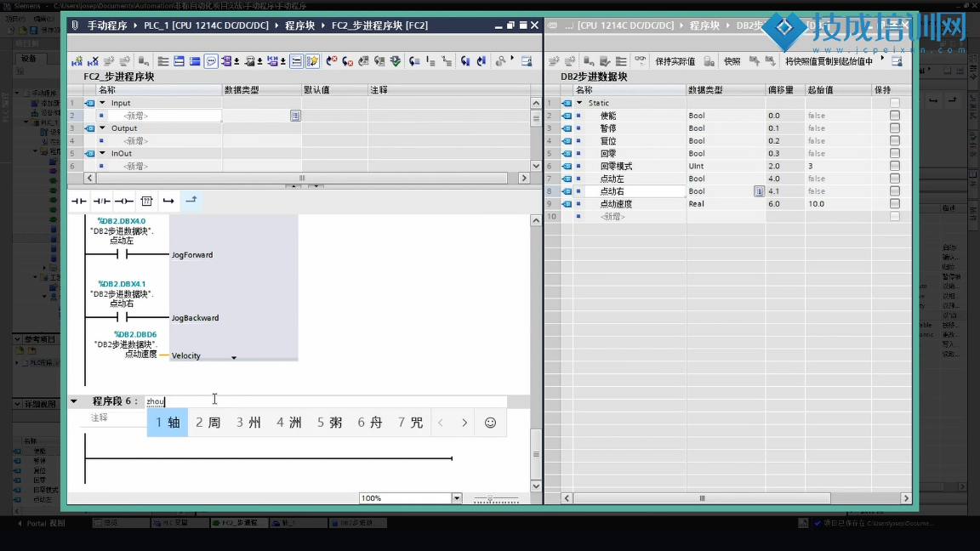Choose candidate 1 轴
The image size is (980, 551).
tap(168, 423)
